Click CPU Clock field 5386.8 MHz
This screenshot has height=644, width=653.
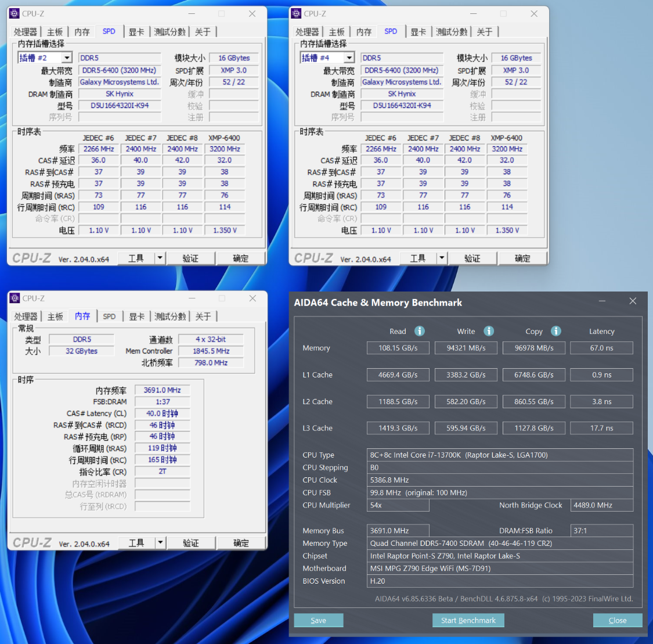point(500,480)
